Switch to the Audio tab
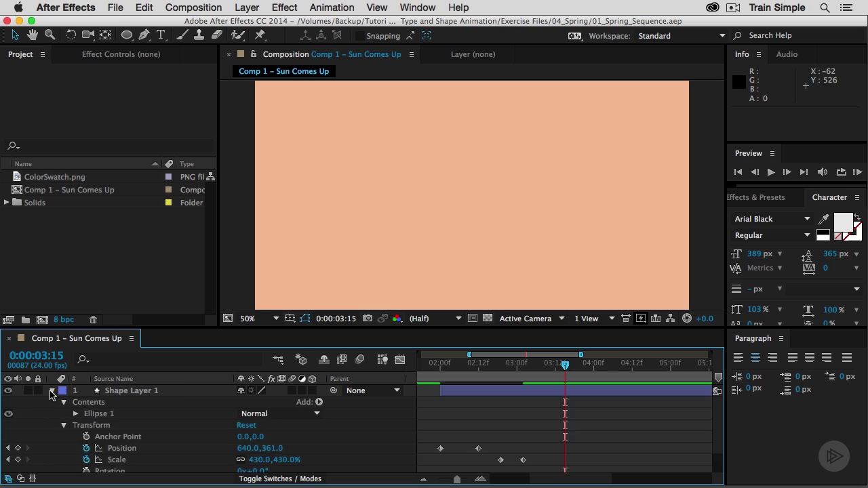 (787, 54)
